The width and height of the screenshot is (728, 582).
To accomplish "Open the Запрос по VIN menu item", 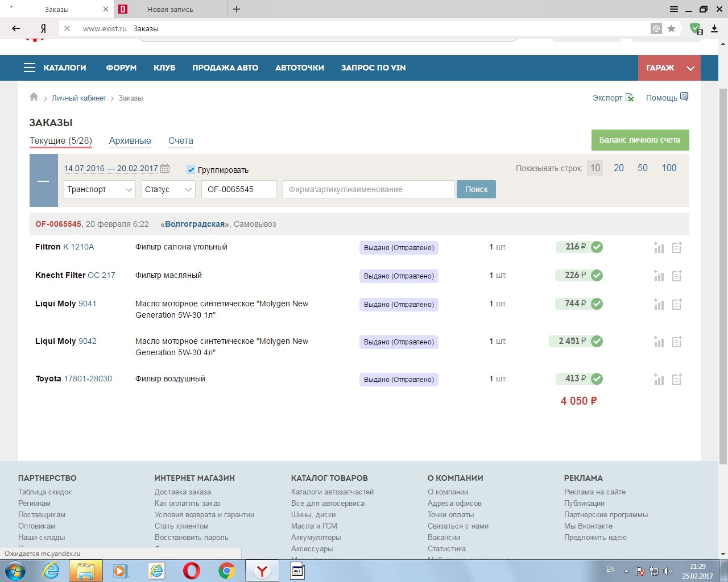I will tap(374, 68).
